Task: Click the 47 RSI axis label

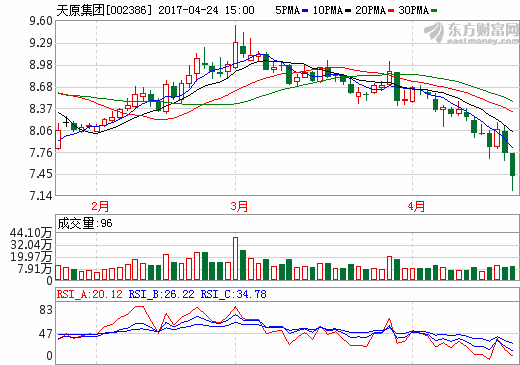Action: pyautogui.click(x=46, y=334)
